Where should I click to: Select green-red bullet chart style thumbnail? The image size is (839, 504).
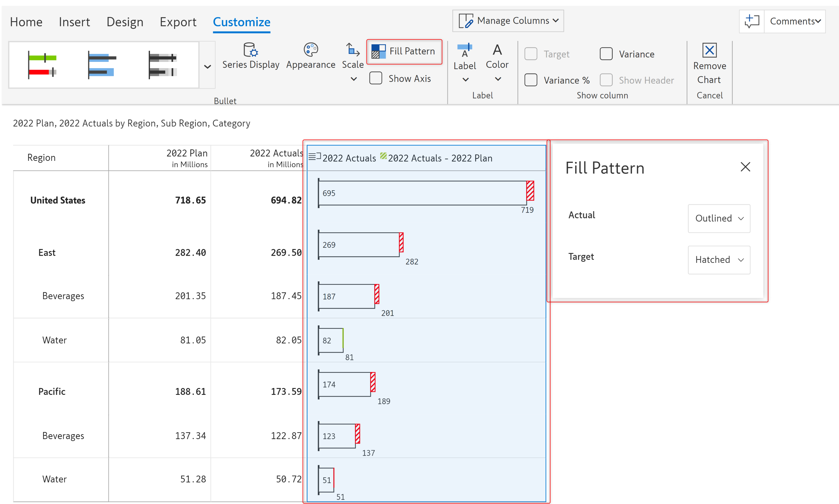pos(42,65)
